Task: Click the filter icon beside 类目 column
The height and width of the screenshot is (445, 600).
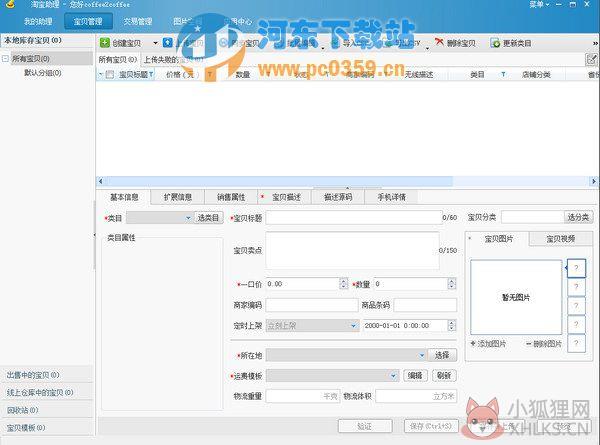Action: (503, 75)
